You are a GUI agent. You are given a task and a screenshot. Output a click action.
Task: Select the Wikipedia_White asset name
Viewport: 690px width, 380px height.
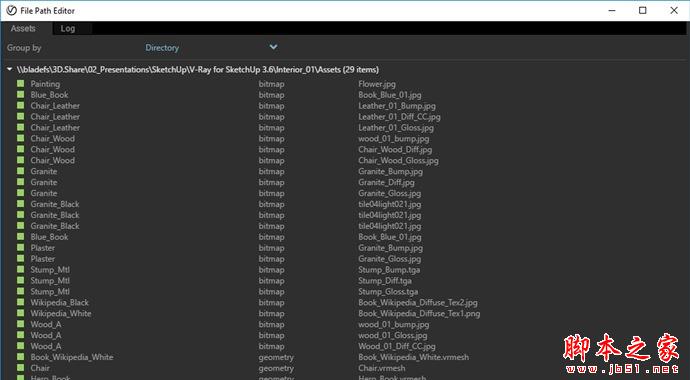tap(61, 314)
